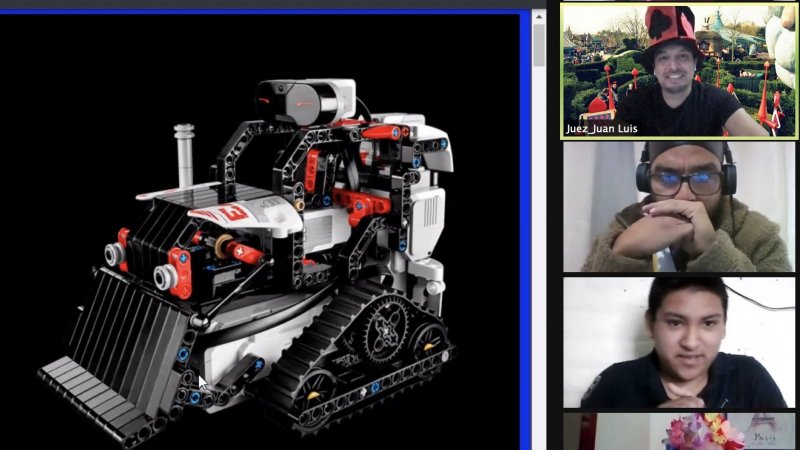Click the Juez_Juan Luis name label
Image resolution: width=800 pixels, height=450 pixels.
pos(602,129)
